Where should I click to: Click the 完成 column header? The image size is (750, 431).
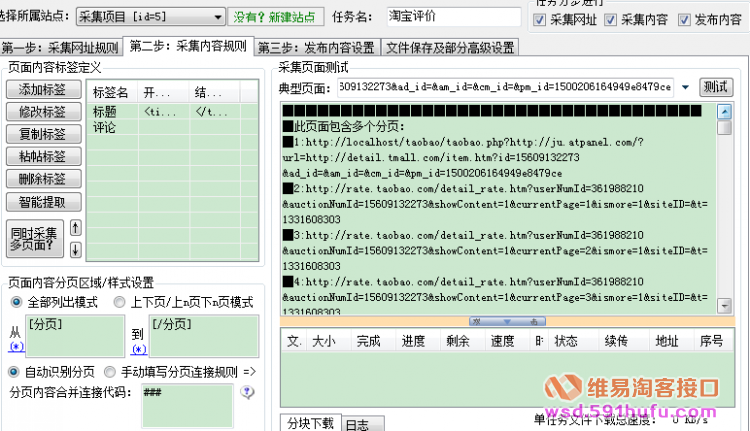pyautogui.click(x=374, y=341)
